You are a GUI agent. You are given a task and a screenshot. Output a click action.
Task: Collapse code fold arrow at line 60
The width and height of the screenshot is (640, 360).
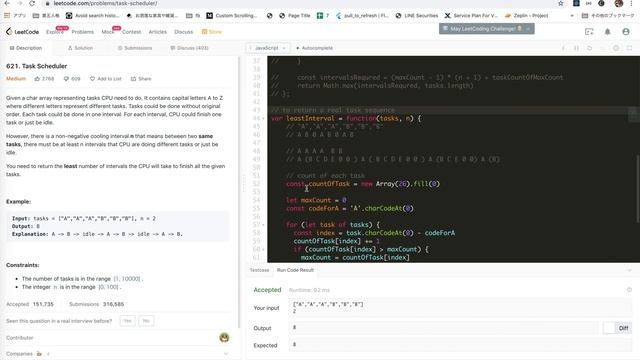[x=263, y=249]
